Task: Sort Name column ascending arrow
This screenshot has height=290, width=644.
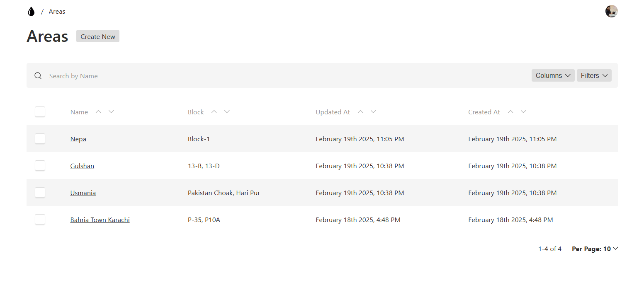Action: pyautogui.click(x=98, y=111)
